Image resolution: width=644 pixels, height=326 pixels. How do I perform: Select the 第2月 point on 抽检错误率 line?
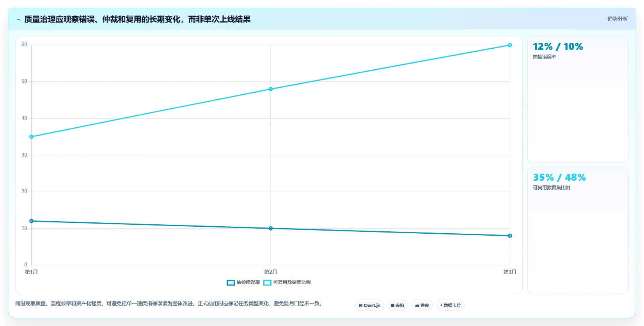[271, 228]
